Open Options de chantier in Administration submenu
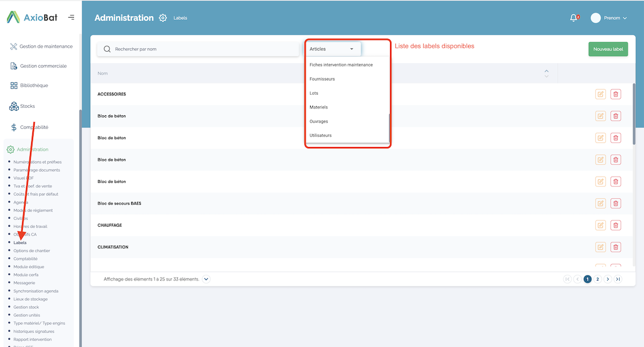 32,250
